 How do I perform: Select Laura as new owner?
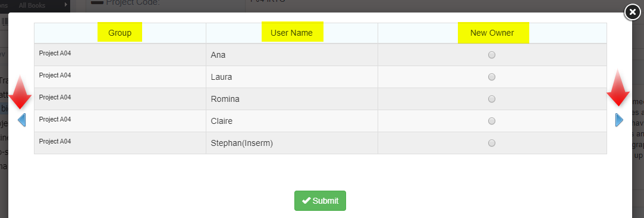coord(492,77)
